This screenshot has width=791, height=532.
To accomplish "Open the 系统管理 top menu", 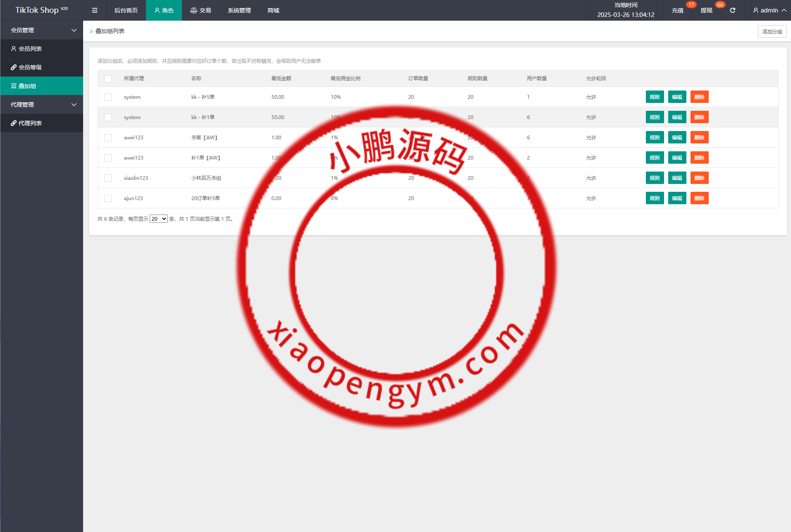I will click(239, 10).
